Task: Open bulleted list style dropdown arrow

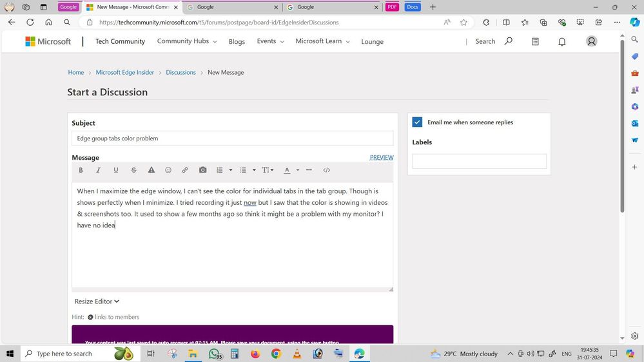Action: (254, 170)
